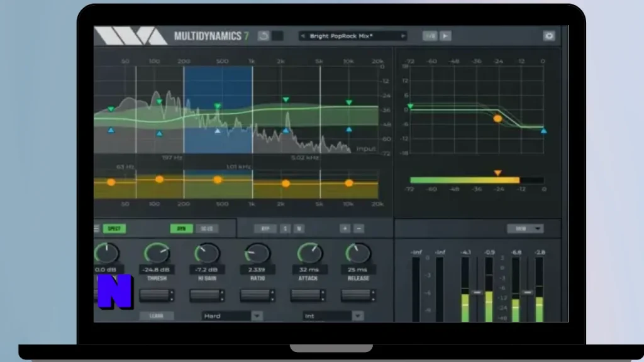
Task: Select the white triangle in highlighted band
Action: pyautogui.click(x=218, y=131)
